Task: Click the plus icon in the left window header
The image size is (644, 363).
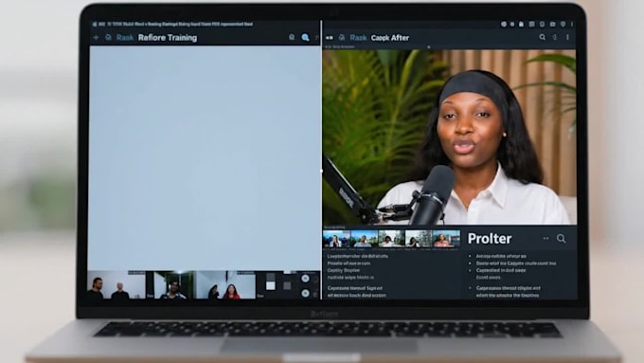Action: coord(96,37)
